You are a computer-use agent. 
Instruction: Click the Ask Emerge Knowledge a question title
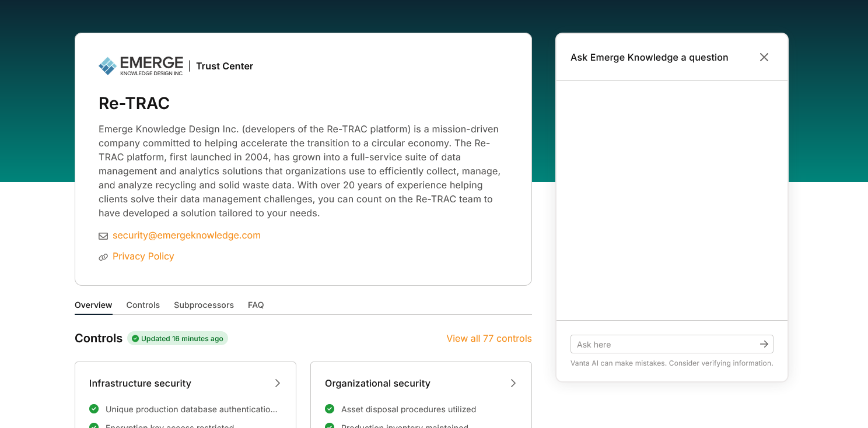click(649, 57)
